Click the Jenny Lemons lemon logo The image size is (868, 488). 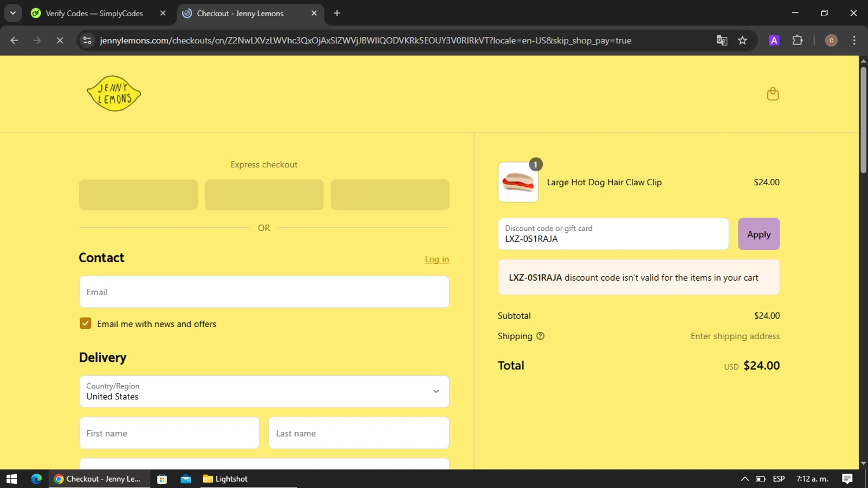[x=113, y=93]
